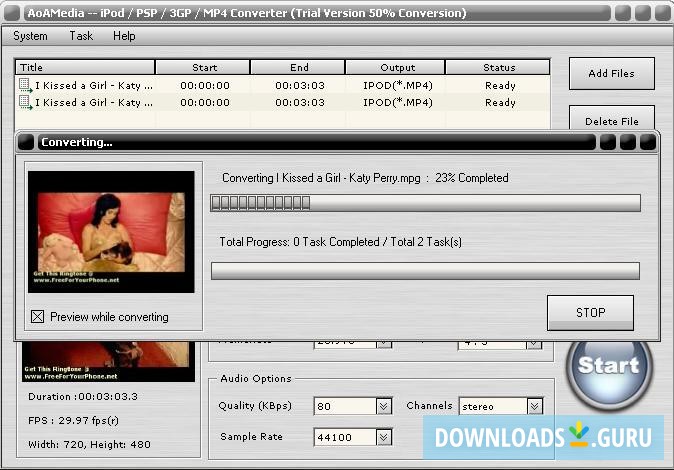The width and height of the screenshot is (674, 470).
Task: Click the main window video preview behind dialog
Action: click(x=108, y=362)
